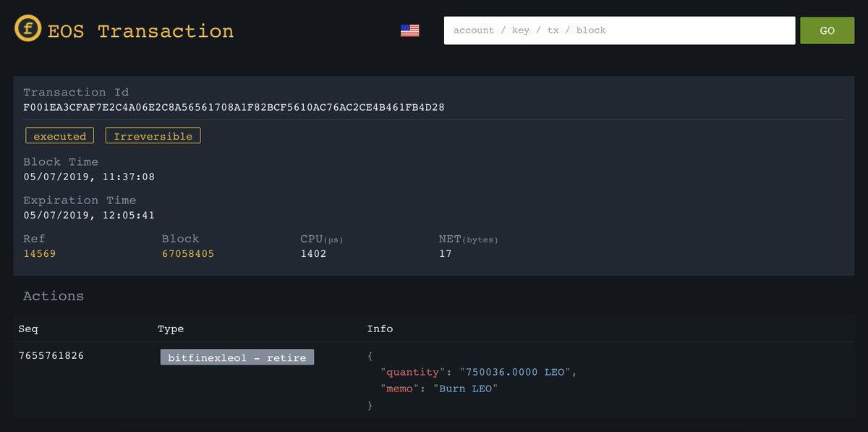
Task: Click the Seq column header
Action: [x=28, y=329]
